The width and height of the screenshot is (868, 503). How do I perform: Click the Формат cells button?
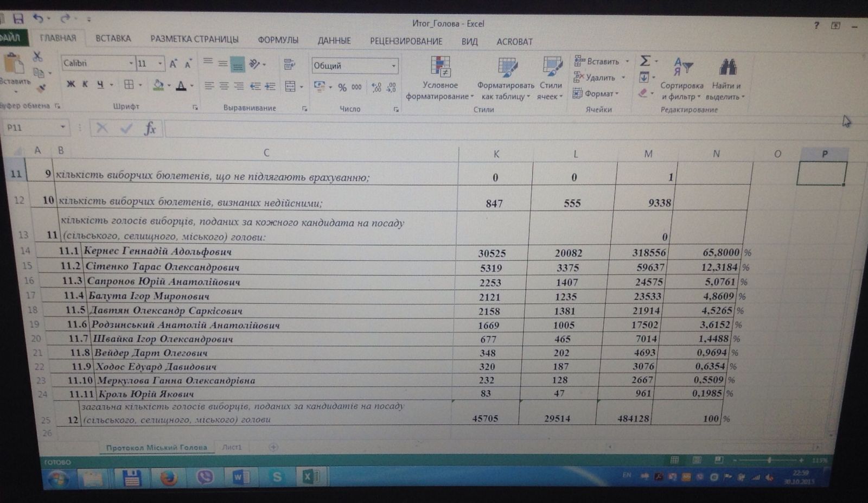coord(596,94)
